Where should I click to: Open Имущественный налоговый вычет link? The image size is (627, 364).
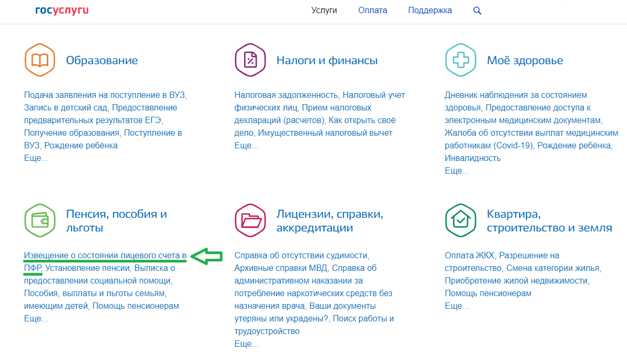click(325, 133)
